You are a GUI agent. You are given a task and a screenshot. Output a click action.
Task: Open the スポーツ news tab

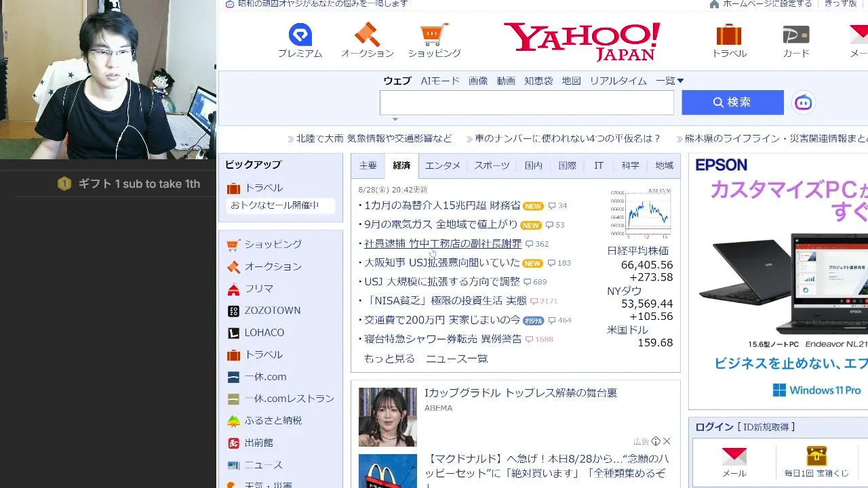coord(492,165)
